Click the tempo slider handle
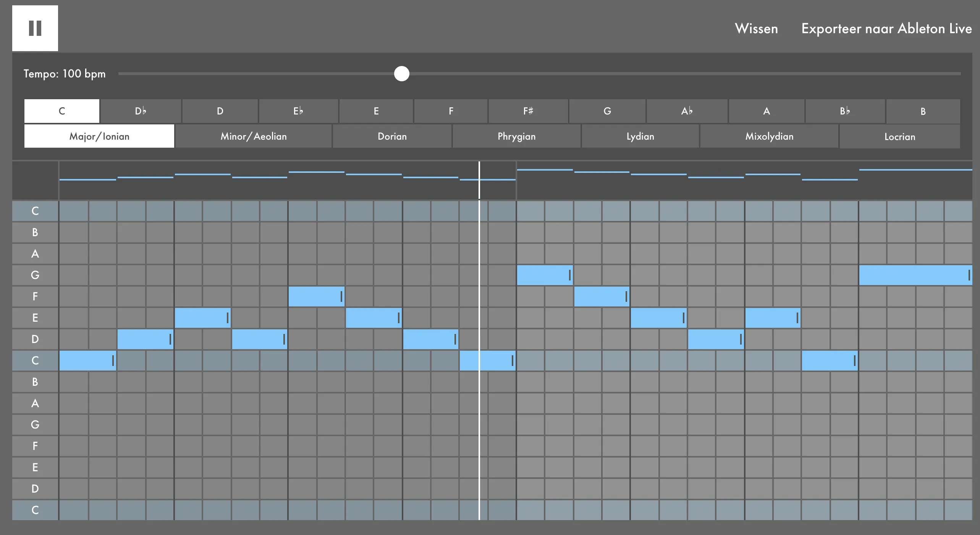This screenshot has width=980, height=535. (401, 74)
